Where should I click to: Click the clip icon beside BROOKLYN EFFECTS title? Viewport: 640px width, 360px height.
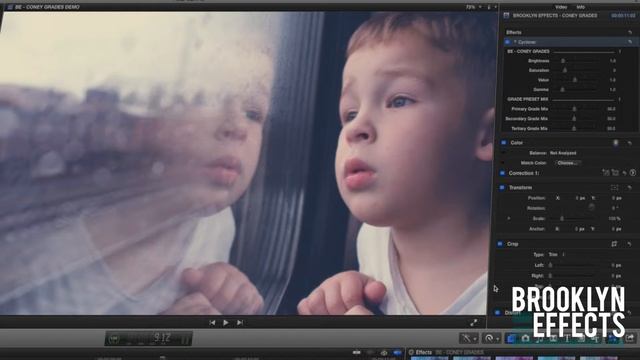tap(506, 16)
